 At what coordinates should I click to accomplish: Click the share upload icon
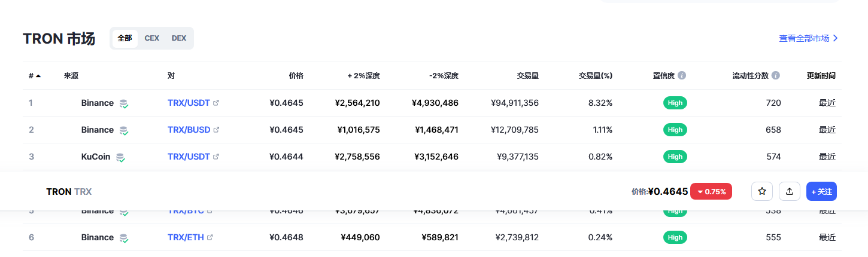click(x=790, y=191)
